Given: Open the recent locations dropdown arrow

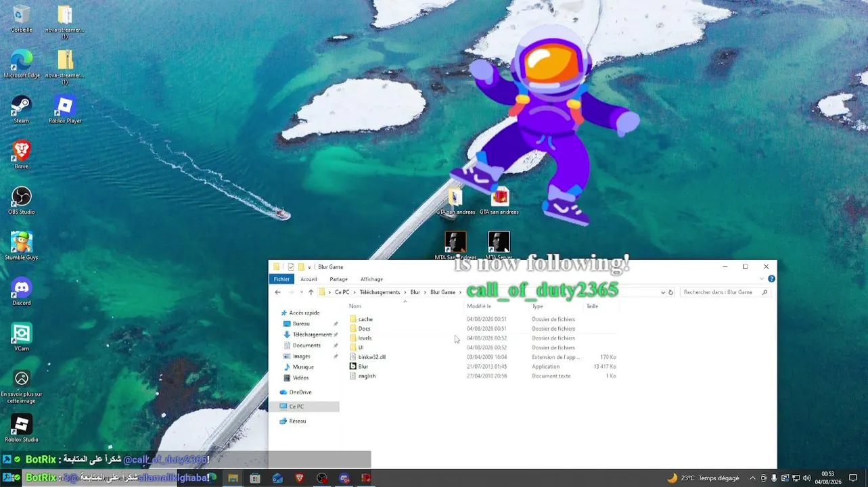Looking at the screenshot, I should [x=301, y=292].
